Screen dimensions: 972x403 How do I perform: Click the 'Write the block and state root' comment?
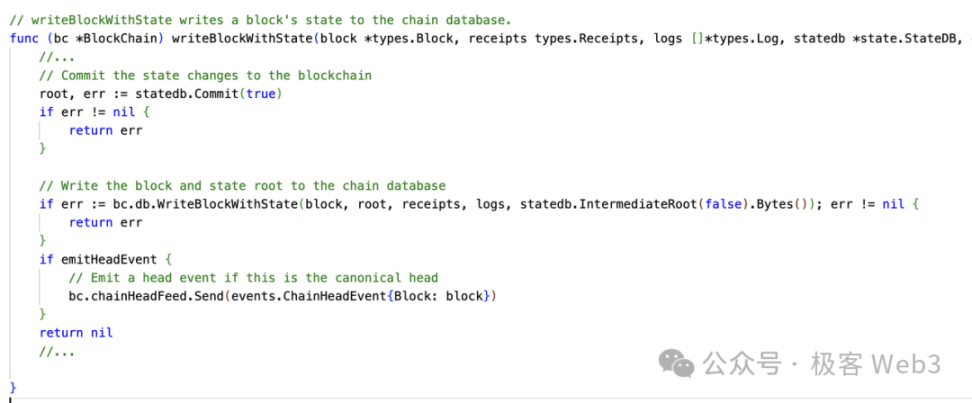point(238,186)
